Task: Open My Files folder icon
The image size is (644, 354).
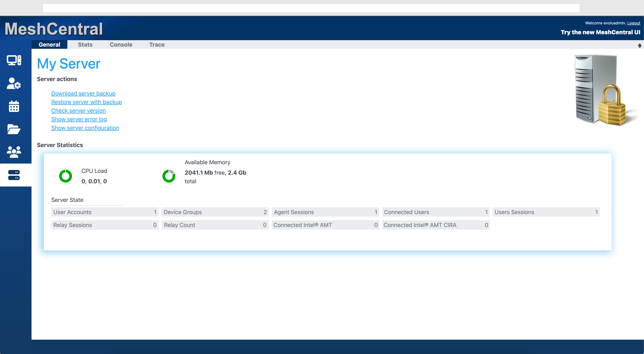Action: click(14, 129)
